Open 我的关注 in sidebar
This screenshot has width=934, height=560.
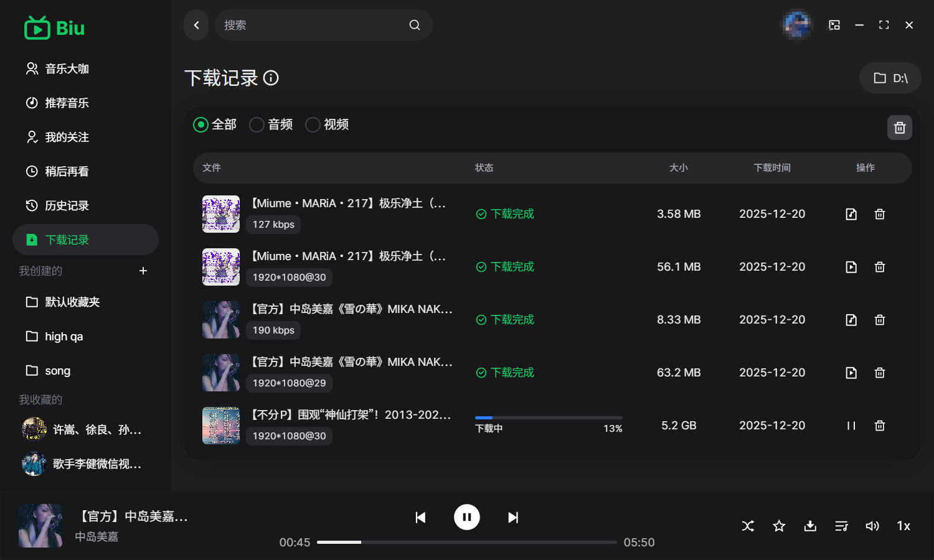point(85,137)
